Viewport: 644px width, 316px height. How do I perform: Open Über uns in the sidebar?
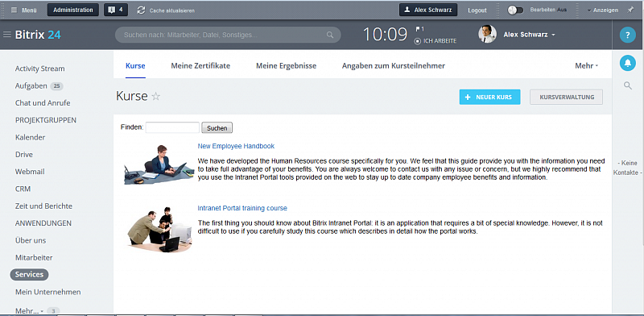[x=31, y=240]
